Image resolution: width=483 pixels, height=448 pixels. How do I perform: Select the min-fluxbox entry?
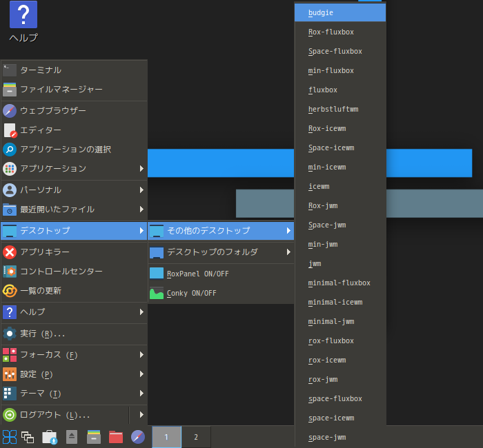[340, 71]
